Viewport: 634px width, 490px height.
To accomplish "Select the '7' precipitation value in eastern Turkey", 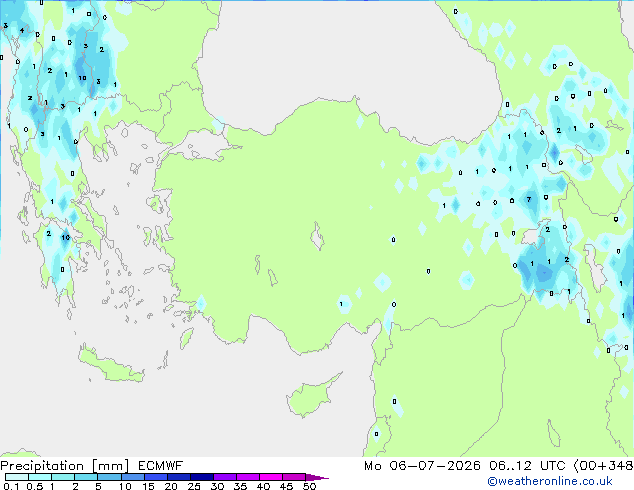I will 528,199.
